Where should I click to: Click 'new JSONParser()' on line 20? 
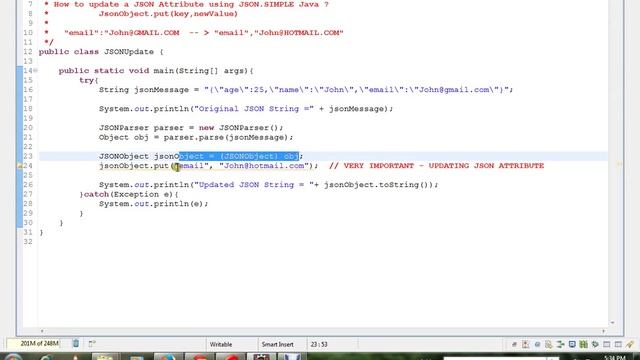point(240,128)
